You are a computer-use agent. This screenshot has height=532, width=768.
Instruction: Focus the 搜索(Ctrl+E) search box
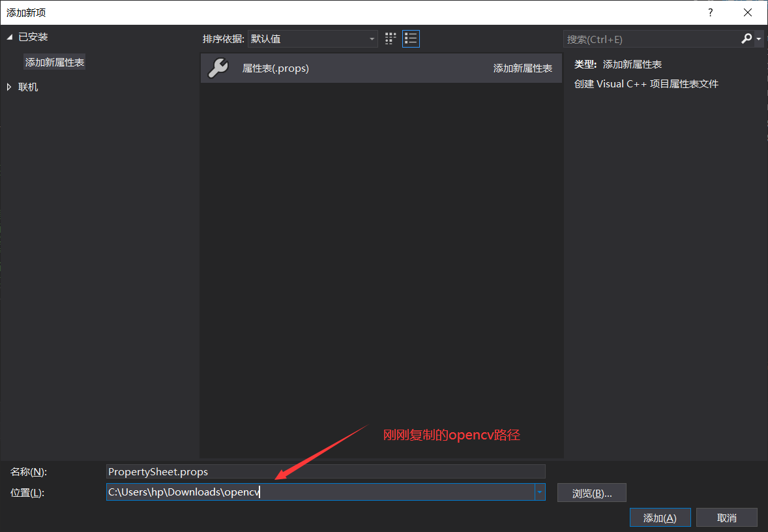[x=651, y=39]
